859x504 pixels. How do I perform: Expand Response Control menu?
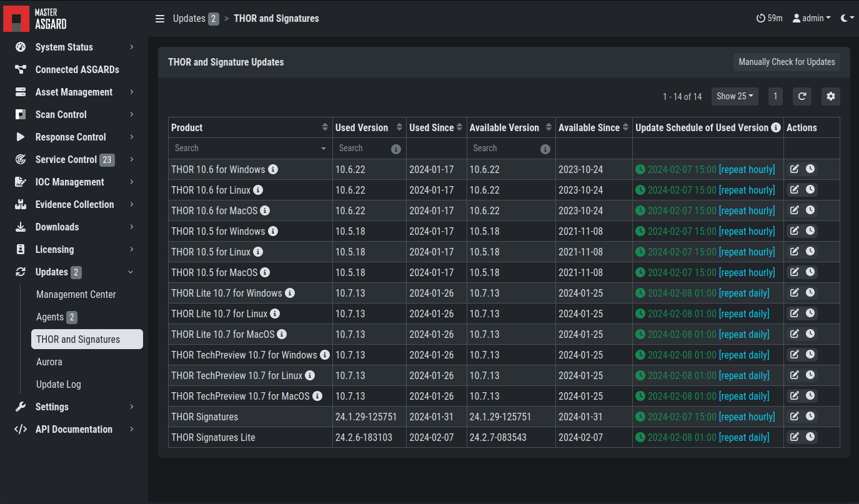click(74, 137)
